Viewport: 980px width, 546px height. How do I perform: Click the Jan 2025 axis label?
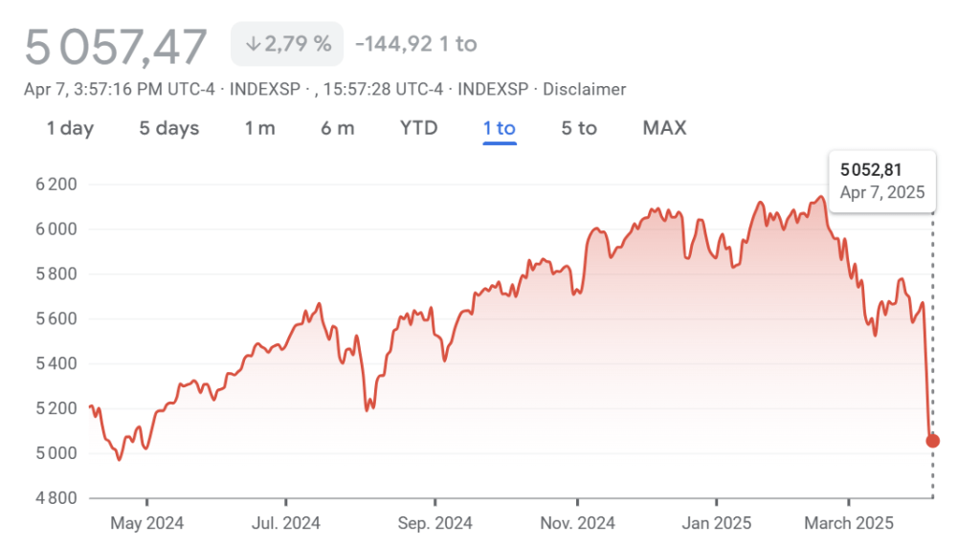716,523
